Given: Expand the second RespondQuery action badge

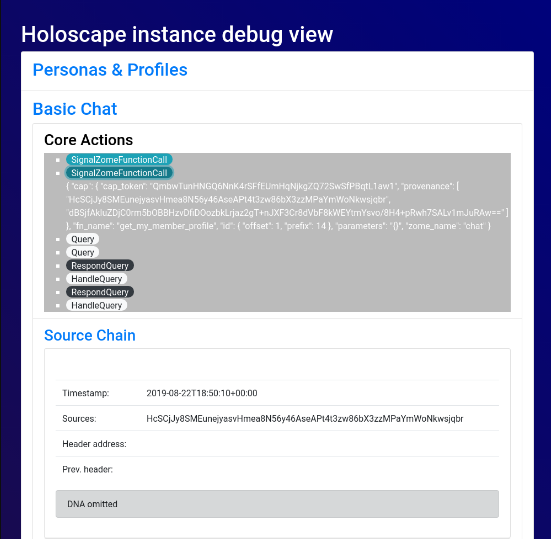Looking at the screenshot, I should [100, 292].
